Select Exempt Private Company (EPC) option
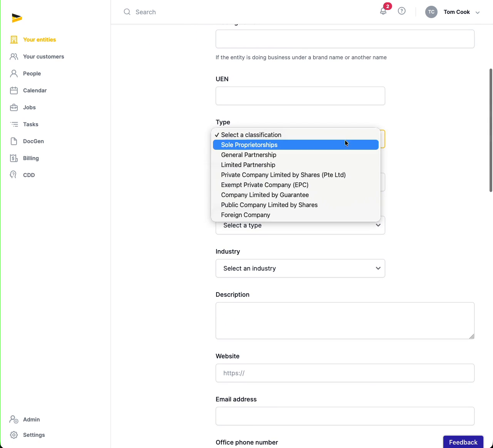 point(296,185)
